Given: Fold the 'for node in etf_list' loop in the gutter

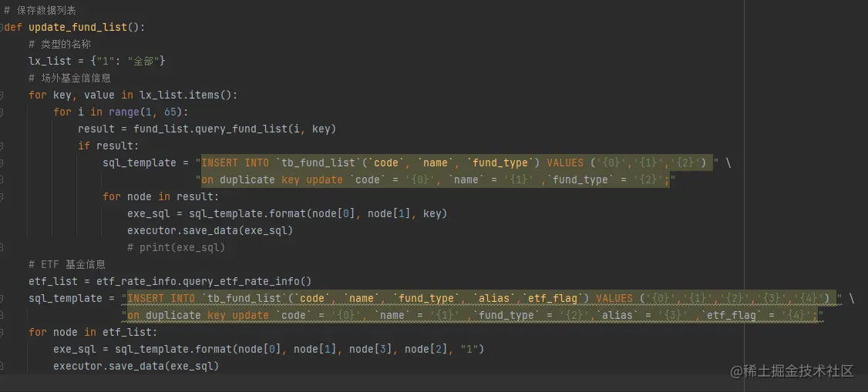Looking at the screenshot, I should point(2,333).
